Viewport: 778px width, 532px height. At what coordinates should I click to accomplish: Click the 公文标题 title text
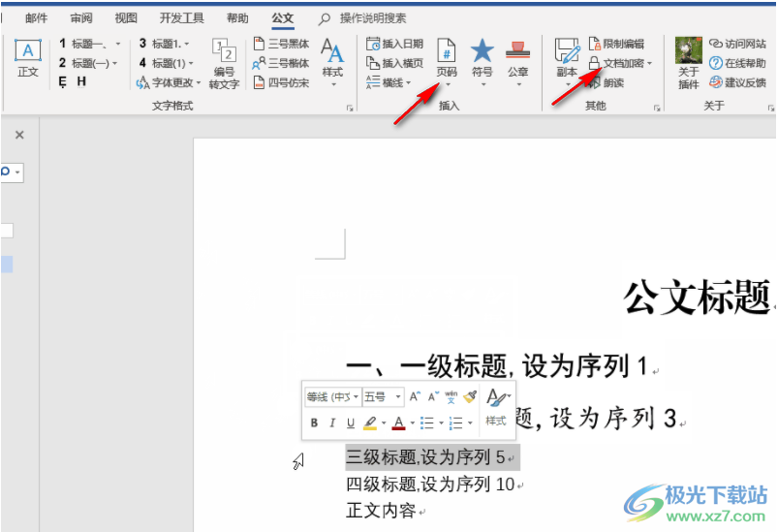point(698,297)
